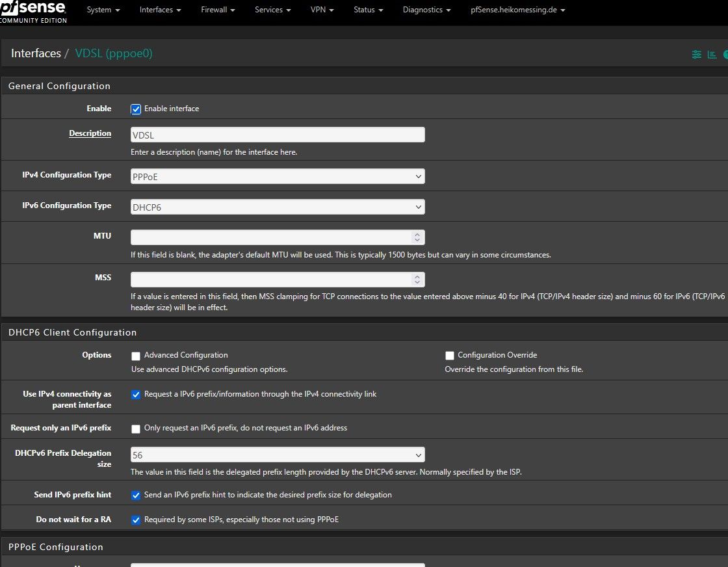Click the Description field label link
The height and width of the screenshot is (567, 728).
point(90,133)
